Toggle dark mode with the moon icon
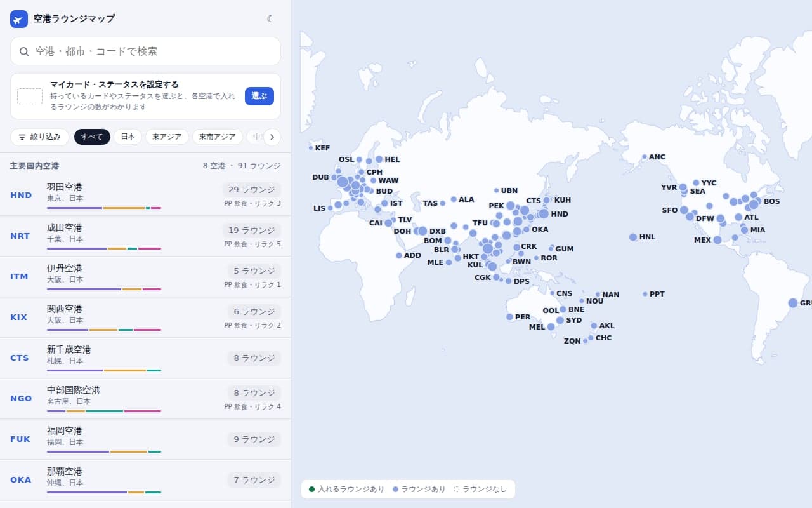This screenshot has height=508, width=812. tap(270, 19)
